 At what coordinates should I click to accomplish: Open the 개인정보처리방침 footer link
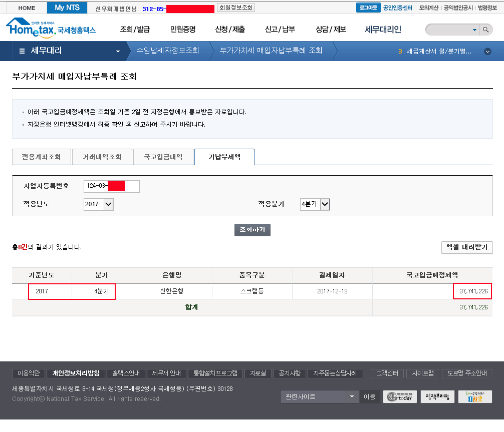tap(76, 373)
